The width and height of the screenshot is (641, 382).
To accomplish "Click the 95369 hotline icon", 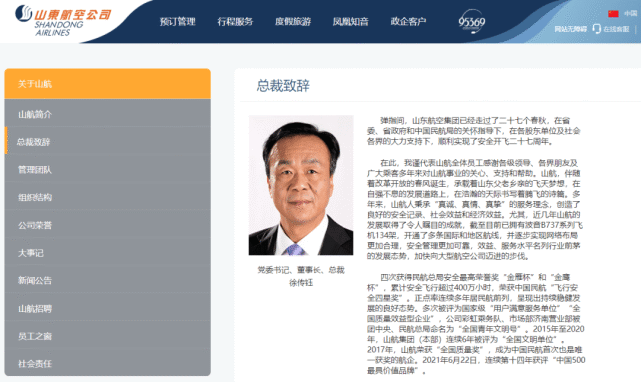I will [x=472, y=21].
